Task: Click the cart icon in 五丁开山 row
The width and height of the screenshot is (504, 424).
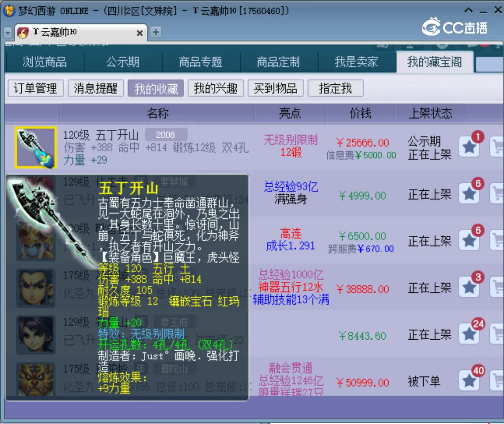Action: click(497, 147)
